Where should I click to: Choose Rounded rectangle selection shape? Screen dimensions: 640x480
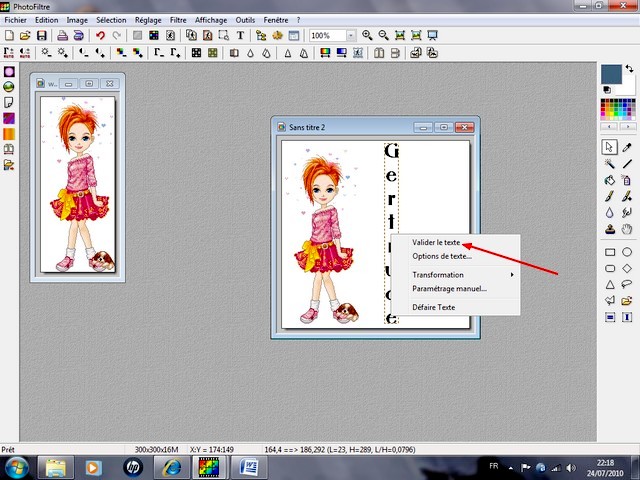pos(610,268)
